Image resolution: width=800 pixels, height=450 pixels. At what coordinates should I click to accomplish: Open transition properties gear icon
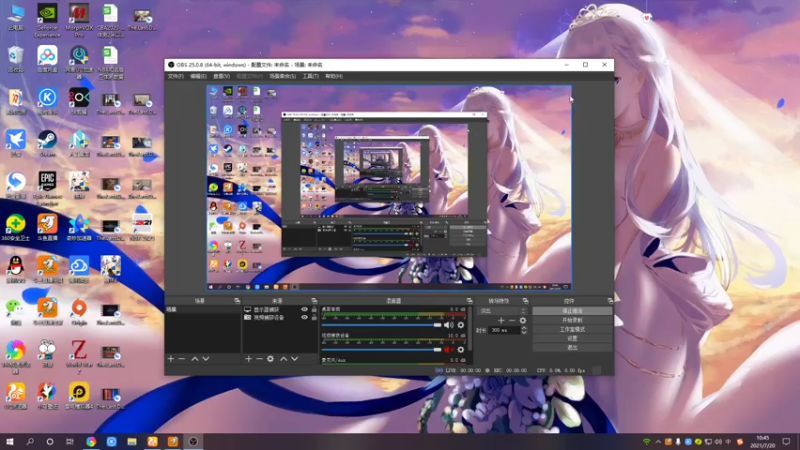[522, 320]
